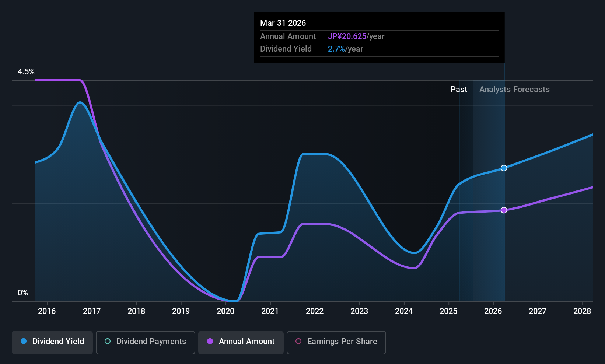
Task: Click the blue Dividend Yield legend dot
Action: (x=24, y=341)
